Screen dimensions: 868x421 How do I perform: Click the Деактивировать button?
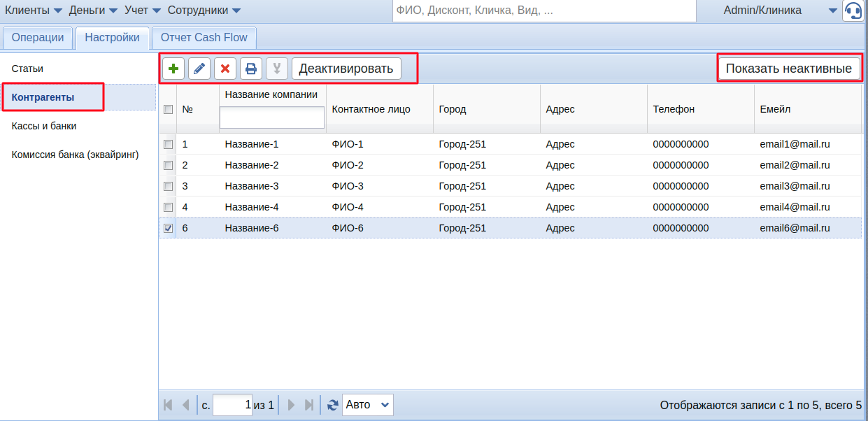[x=346, y=69]
